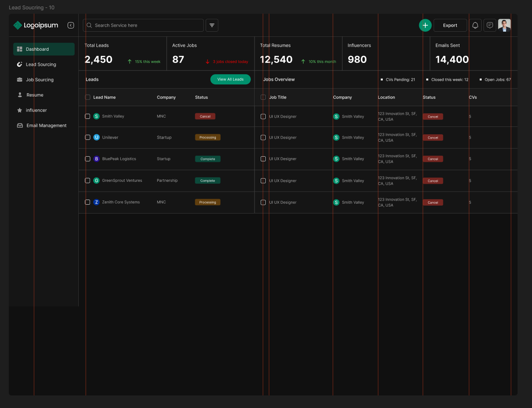Toggle the select-all checkbox beside Job Title
The image size is (532, 408).
point(263,97)
